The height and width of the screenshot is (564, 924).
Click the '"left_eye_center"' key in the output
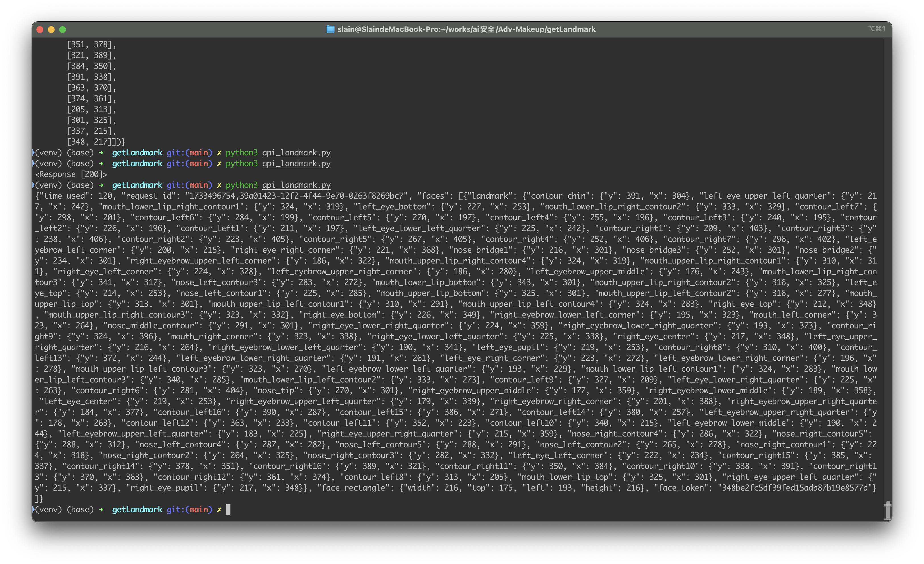pyautogui.click(x=80, y=401)
